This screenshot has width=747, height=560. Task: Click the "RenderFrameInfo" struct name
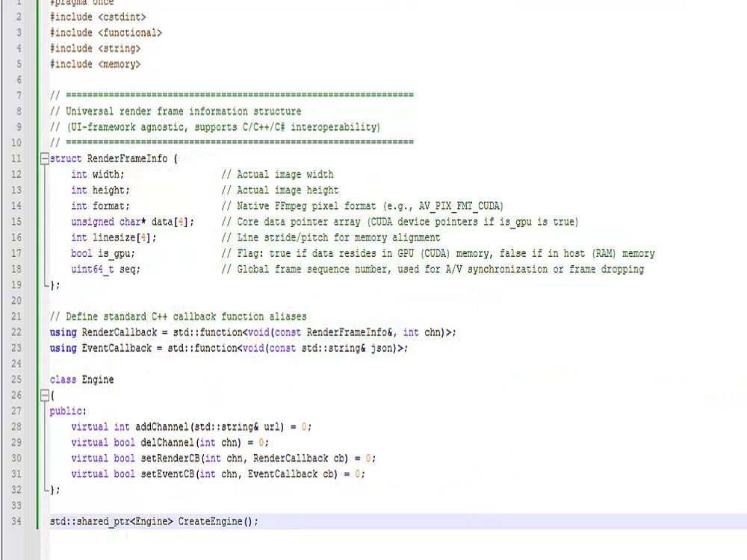tap(127, 158)
